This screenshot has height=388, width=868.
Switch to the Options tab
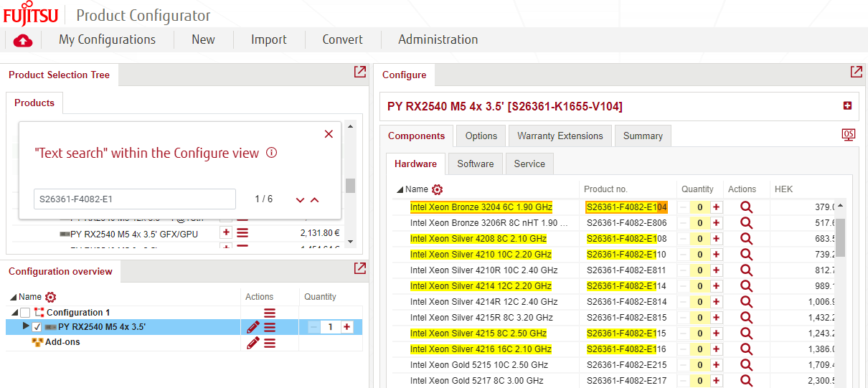click(x=481, y=136)
